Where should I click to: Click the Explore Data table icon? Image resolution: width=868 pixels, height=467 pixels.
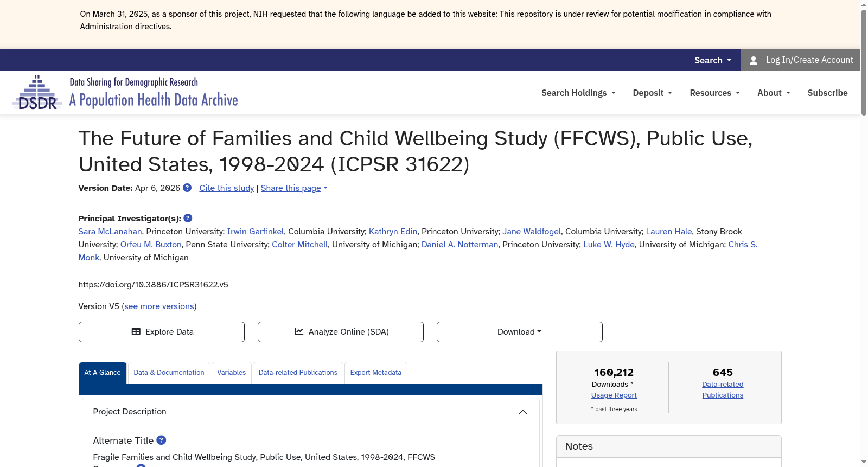pos(136,331)
